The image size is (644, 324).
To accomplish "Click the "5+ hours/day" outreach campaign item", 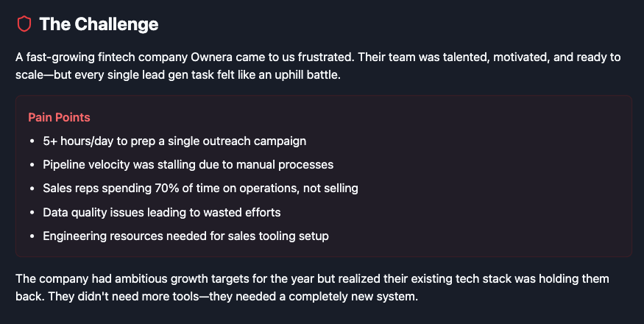I will [174, 141].
